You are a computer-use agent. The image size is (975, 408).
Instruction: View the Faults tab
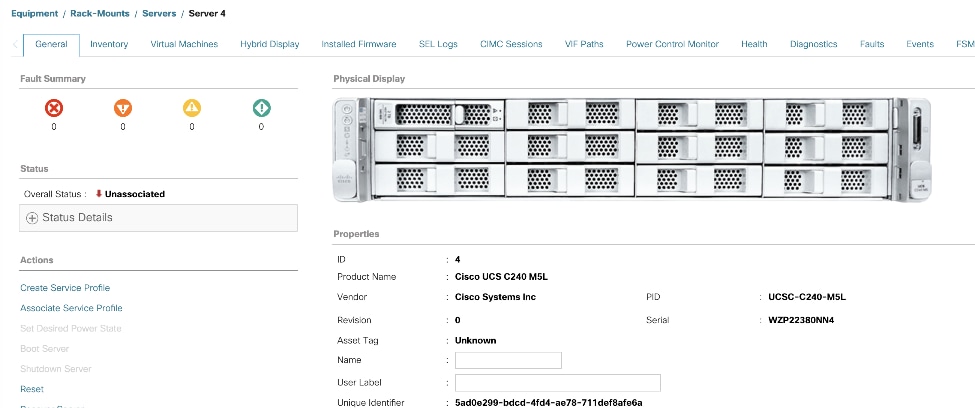872,44
